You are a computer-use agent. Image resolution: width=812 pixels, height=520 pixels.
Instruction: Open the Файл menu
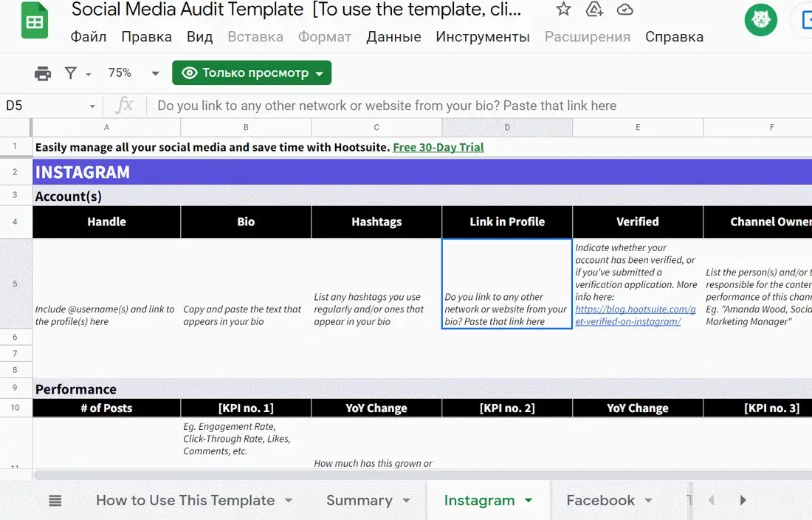tap(89, 37)
